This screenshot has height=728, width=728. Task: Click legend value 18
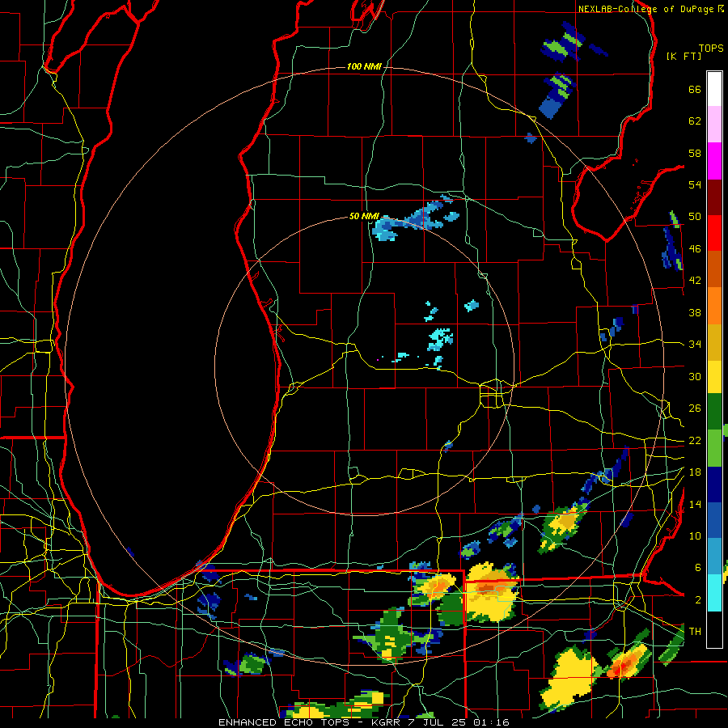pos(695,472)
